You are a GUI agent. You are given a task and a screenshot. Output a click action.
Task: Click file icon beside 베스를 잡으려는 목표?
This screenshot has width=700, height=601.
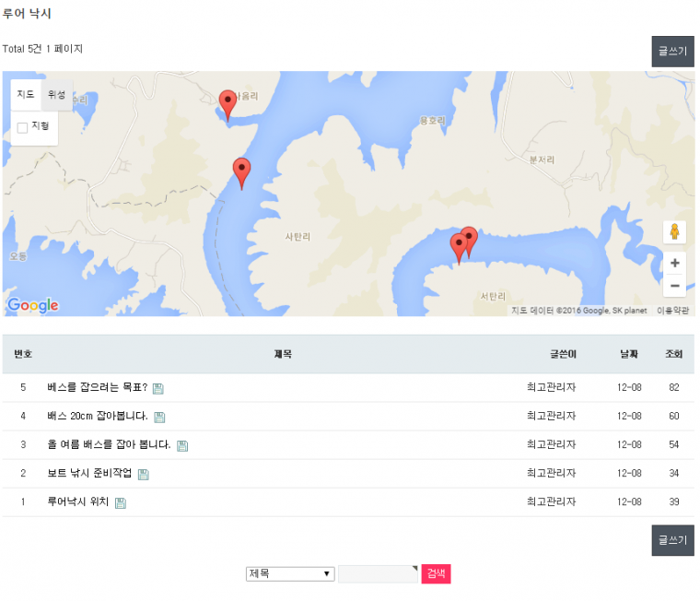[157, 388]
